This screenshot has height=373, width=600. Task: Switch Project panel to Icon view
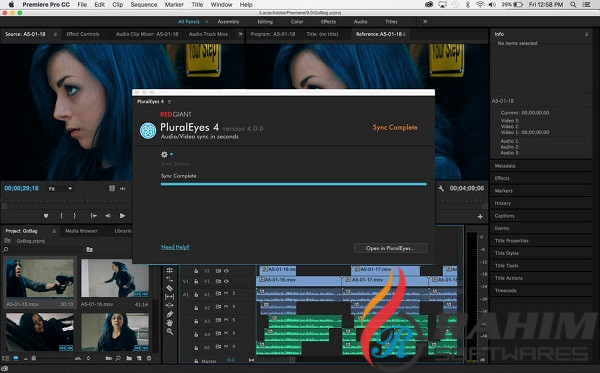pos(16,358)
